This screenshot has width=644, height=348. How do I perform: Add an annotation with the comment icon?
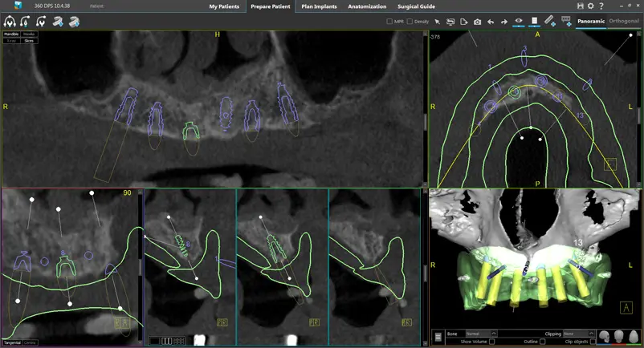[x=566, y=21]
